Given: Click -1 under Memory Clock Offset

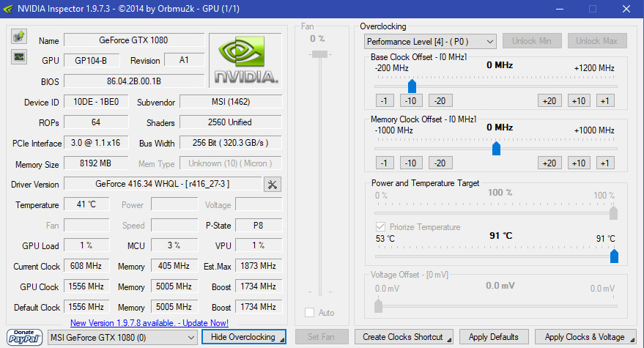Looking at the screenshot, I should (385, 163).
